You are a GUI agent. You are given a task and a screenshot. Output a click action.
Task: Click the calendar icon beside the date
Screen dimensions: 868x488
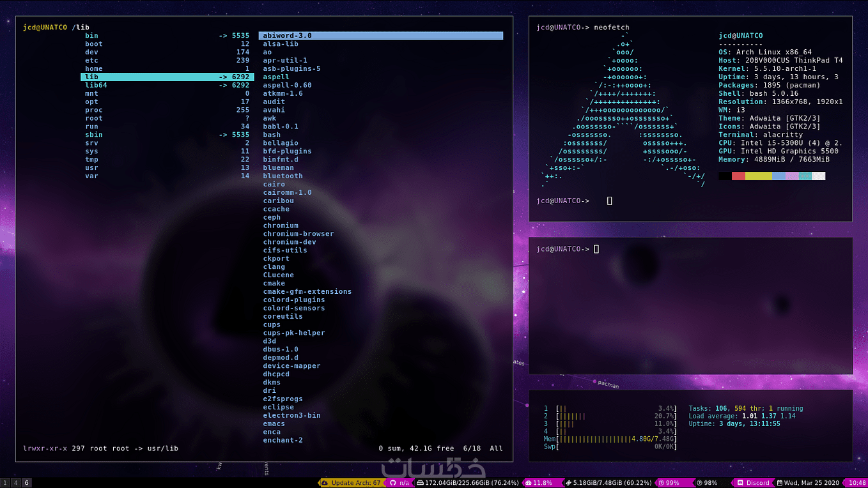[x=780, y=483]
